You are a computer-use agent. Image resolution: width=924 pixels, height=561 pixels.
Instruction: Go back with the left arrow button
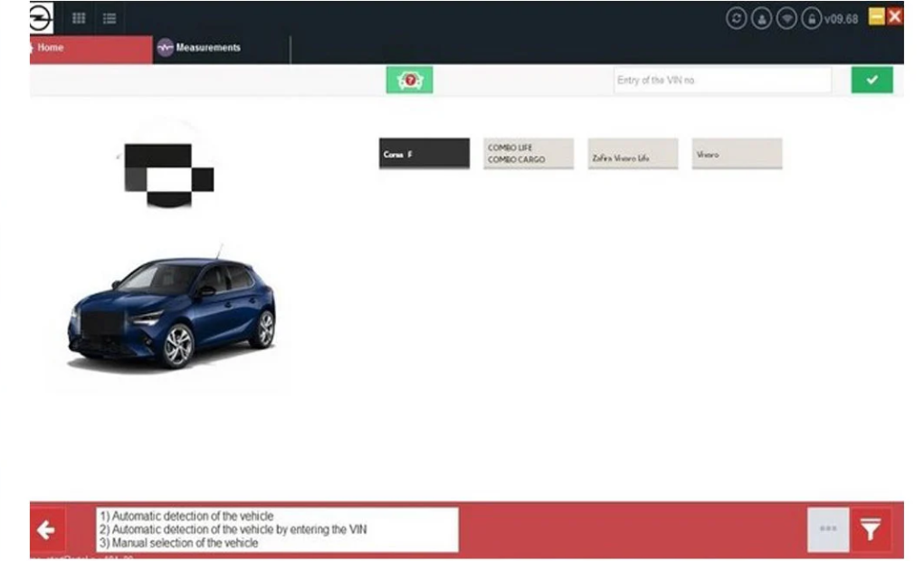click(x=46, y=529)
